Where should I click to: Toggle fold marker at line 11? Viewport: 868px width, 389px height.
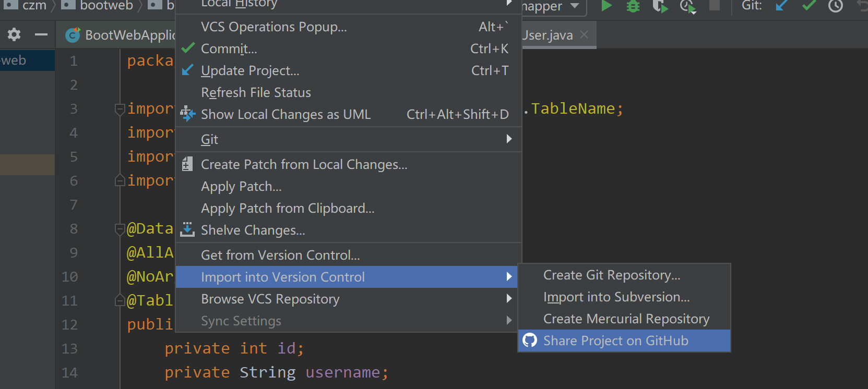pyautogui.click(x=120, y=301)
